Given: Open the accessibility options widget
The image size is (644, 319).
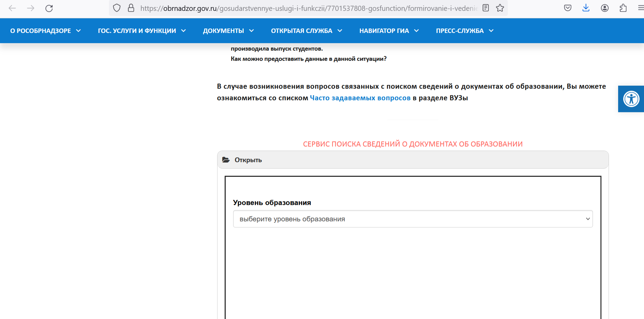Looking at the screenshot, I should coord(631,99).
